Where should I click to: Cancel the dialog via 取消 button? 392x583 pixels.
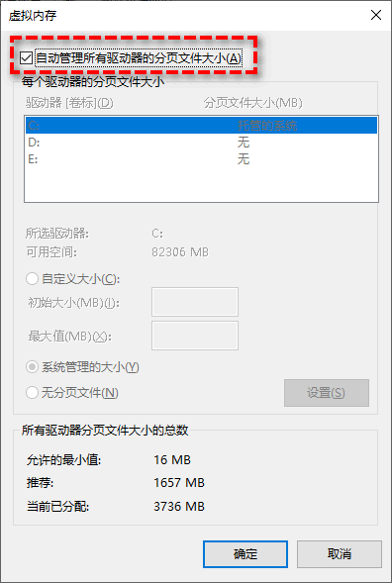[x=340, y=554]
